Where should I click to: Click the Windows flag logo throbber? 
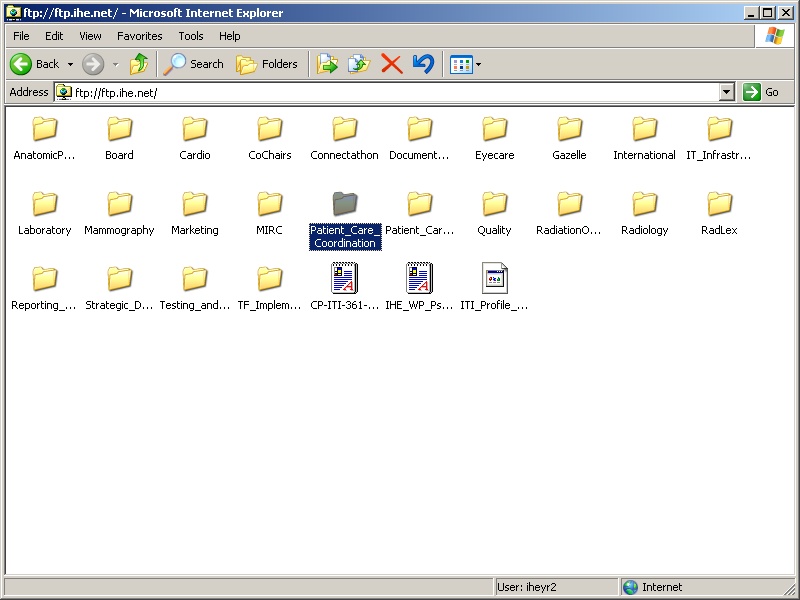(774, 36)
